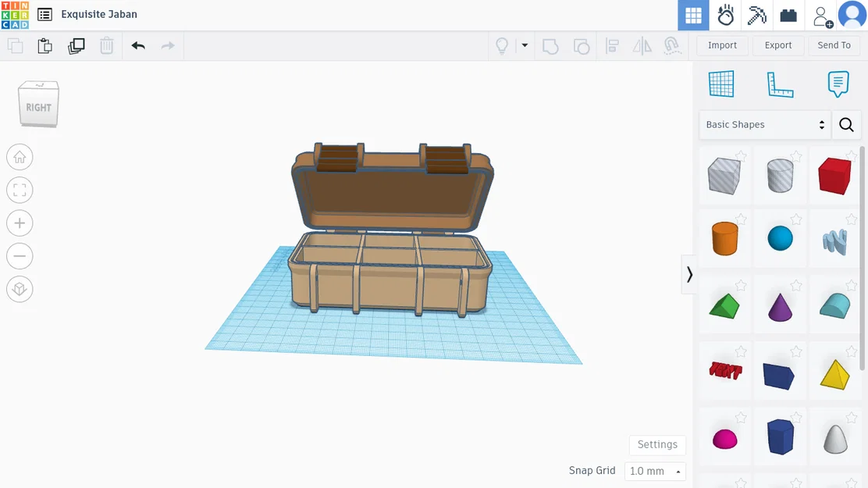Invite a collaborator with add-person icon
Viewport: 868px width, 488px height.
pyautogui.click(x=823, y=16)
